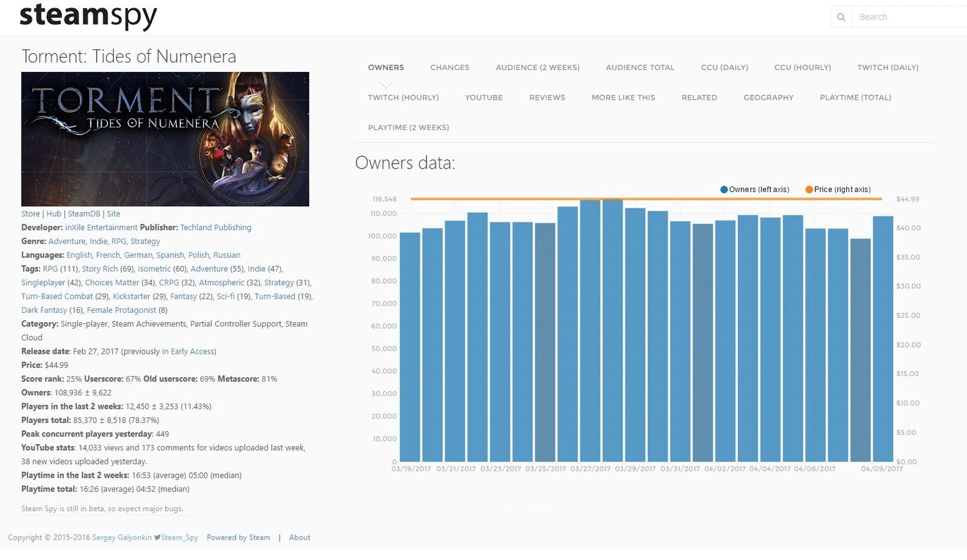This screenshot has height=560, width=967.
Task: Open the Store link
Action: tap(30, 214)
